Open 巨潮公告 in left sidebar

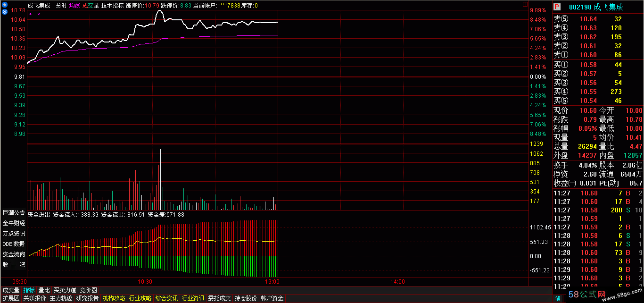pyautogui.click(x=13, y=213)
